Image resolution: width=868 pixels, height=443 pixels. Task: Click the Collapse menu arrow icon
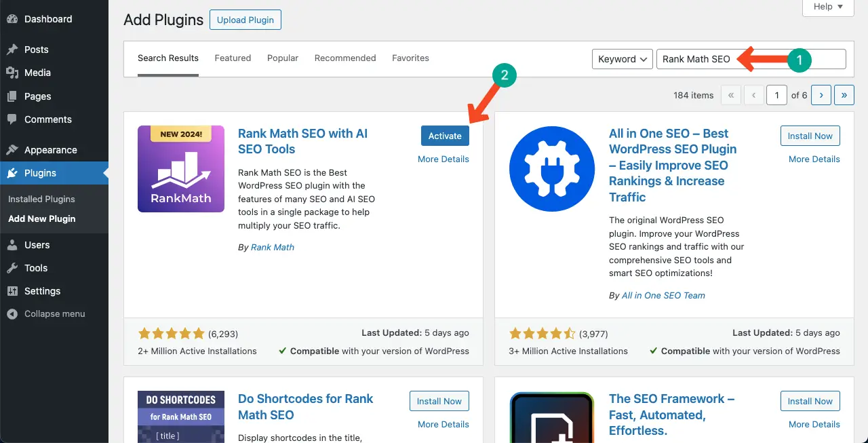(x=12, y=314)
